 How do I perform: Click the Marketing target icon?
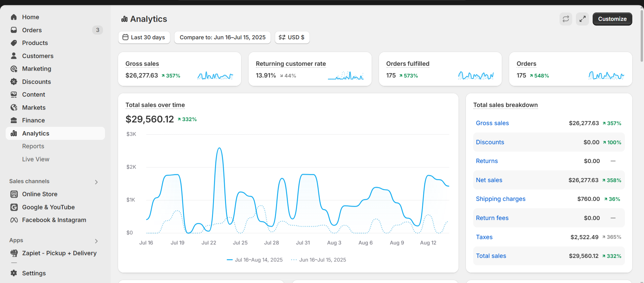[14, 69]
